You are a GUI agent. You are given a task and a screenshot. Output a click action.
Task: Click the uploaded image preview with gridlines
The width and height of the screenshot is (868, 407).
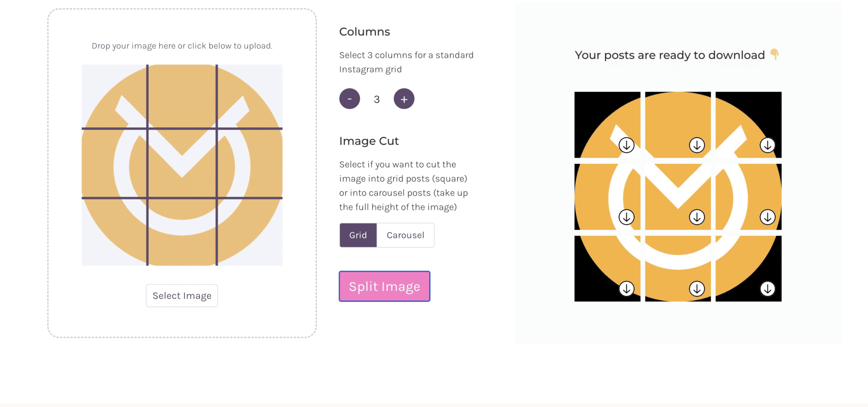182,165
